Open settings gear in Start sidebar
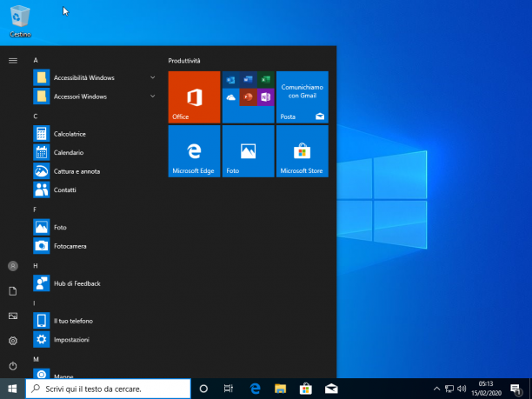Screen dimensions: 532x399 (13, 341)
